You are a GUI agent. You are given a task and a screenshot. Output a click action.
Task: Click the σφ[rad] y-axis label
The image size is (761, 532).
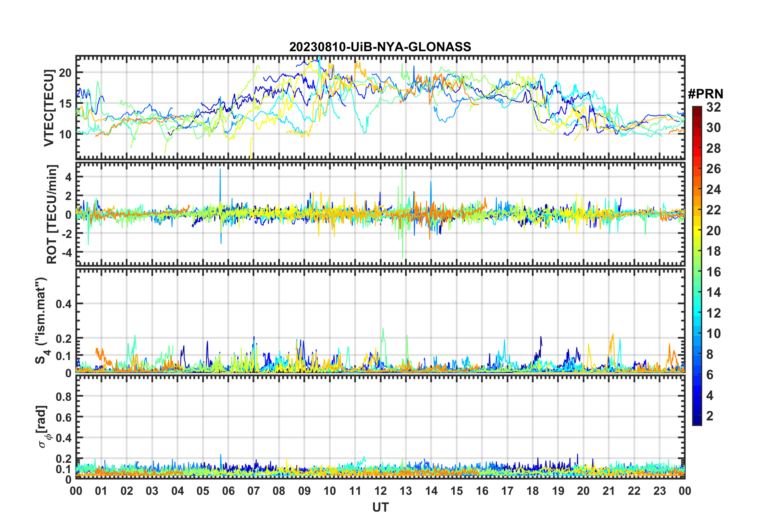pyautogui.click(x=42, y=427)
